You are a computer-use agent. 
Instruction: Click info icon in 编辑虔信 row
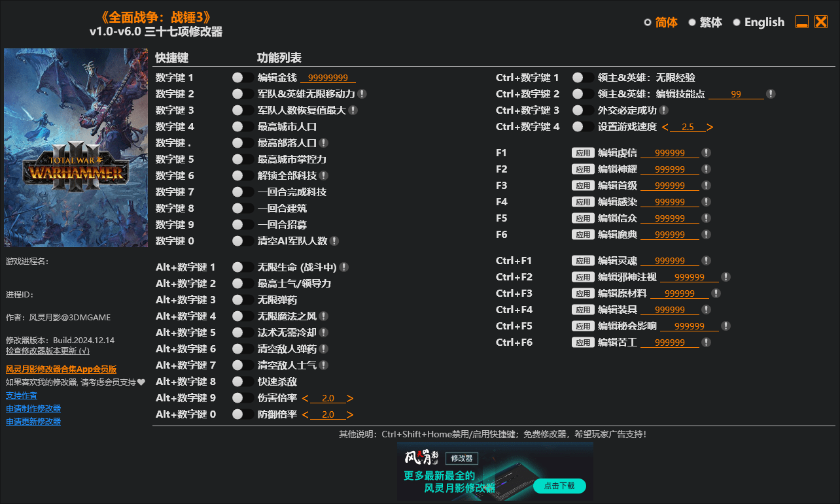tap(706, 153)
